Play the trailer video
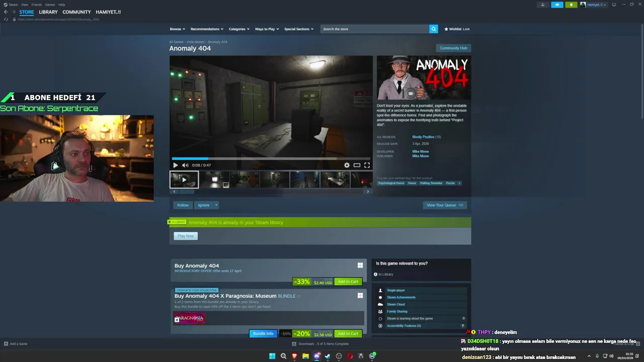The width and height of the screenshot is (644, 362). (175, 165)
